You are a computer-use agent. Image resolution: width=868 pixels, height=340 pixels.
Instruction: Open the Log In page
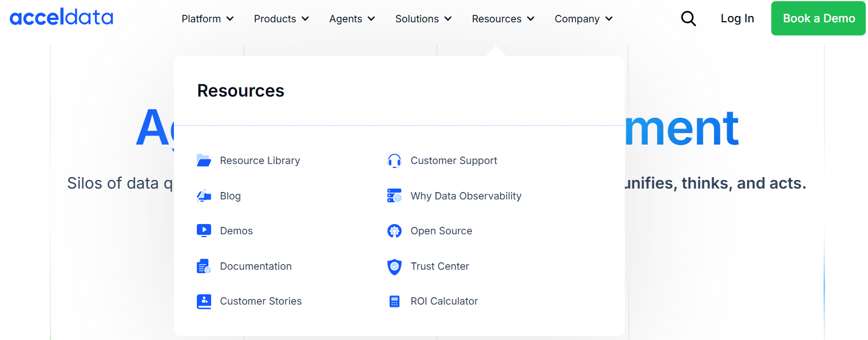click(737, 18)
